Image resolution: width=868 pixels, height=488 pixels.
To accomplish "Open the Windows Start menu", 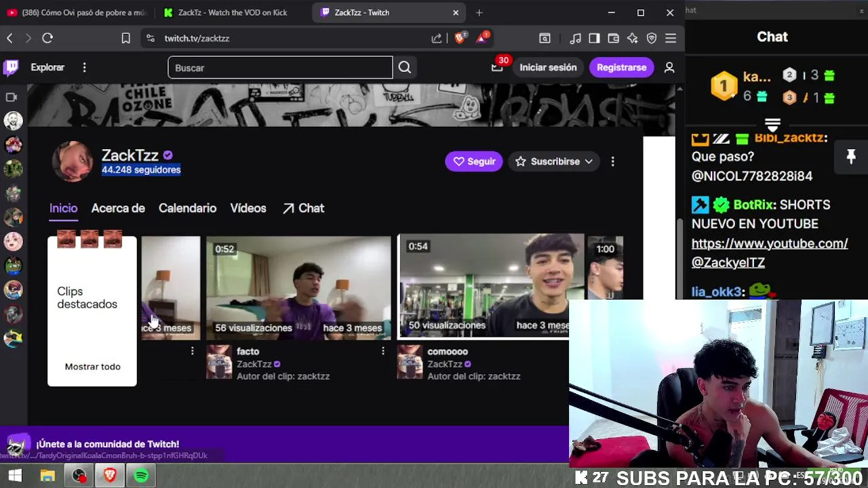I will [x=15, y=476].
